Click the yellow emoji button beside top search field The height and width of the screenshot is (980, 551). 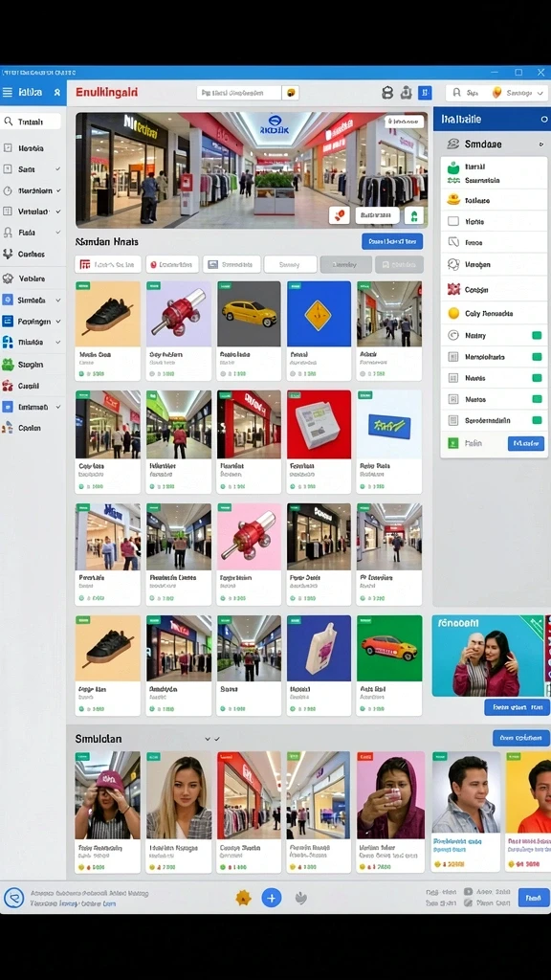[x=291, y=93]
